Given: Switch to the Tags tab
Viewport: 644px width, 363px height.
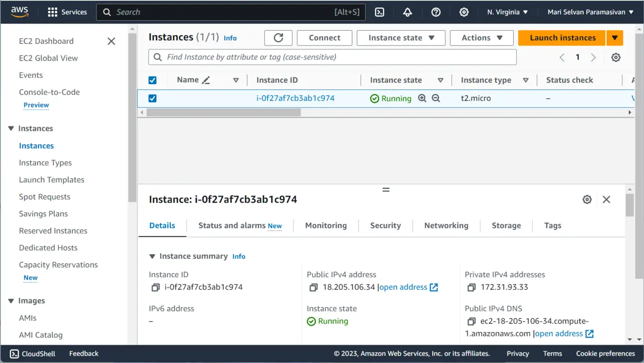Looking at the screenshot, I should click(x=553, y=226).
